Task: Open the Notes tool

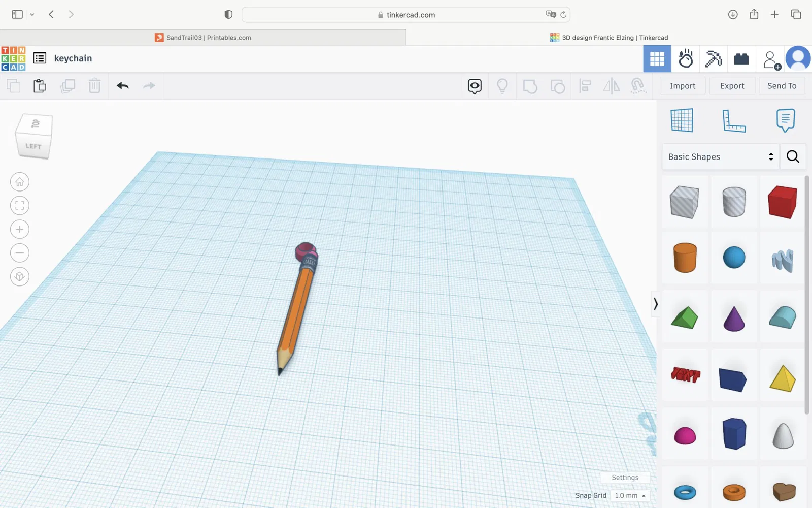Action: (x=785, y=120)
